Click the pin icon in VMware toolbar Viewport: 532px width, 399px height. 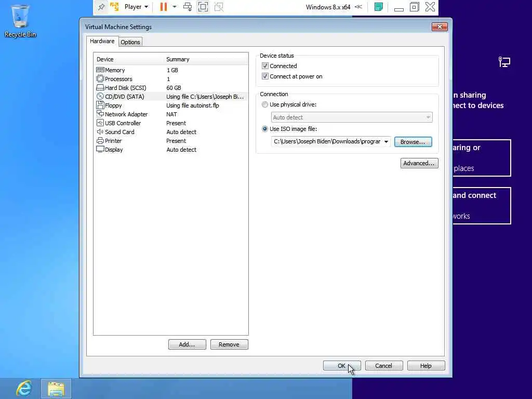coord(101,7)
